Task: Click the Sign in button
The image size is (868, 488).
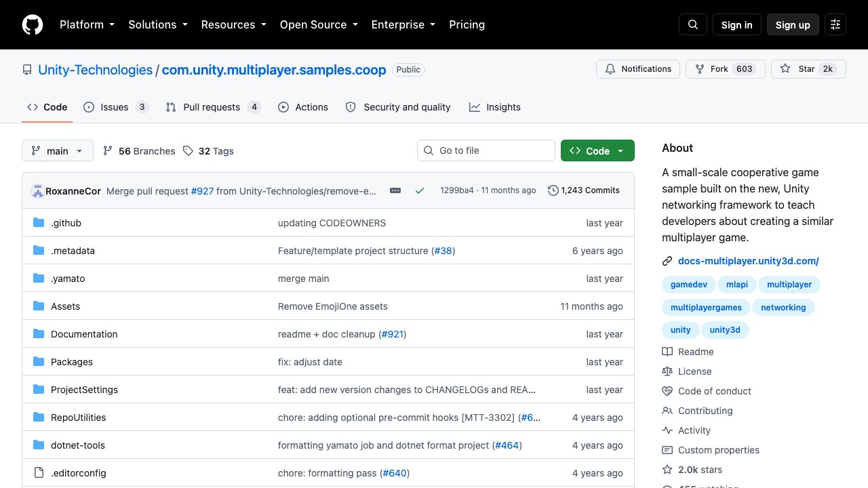Action: 737,24
